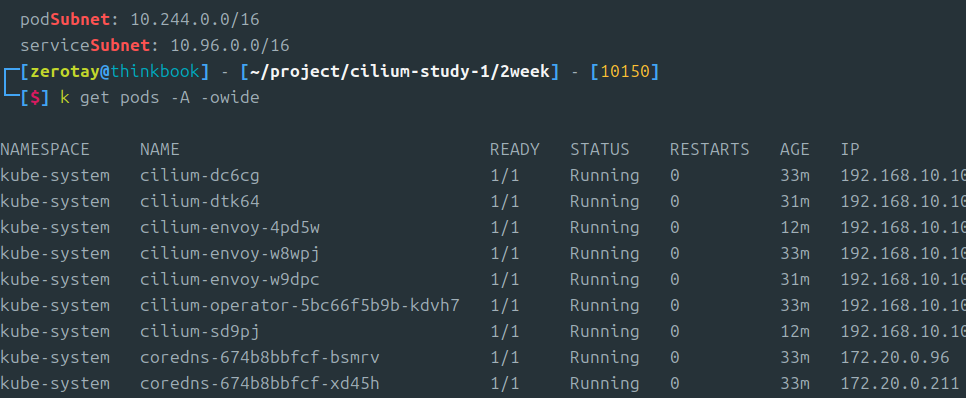Click pod name cilium-operator-5bc66f5b9b-kdvh7
This screenshot has height=398, width=966.
coord(299,305)
